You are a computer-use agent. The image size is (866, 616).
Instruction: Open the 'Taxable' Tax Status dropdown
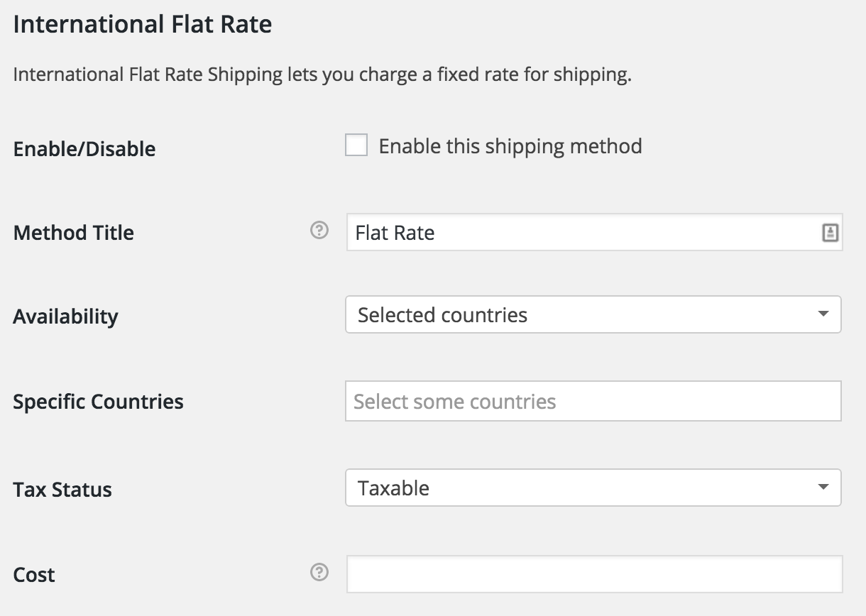point(582,488)
